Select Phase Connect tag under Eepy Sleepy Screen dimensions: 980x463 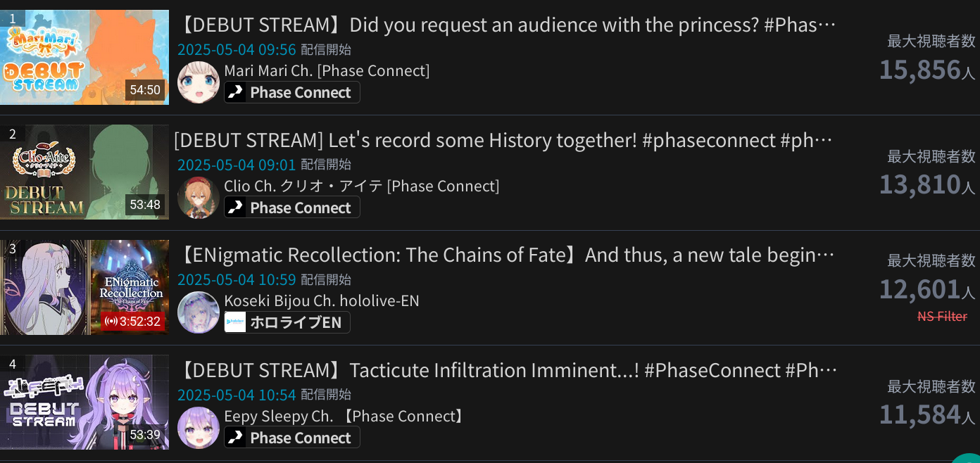coord(292,438)
